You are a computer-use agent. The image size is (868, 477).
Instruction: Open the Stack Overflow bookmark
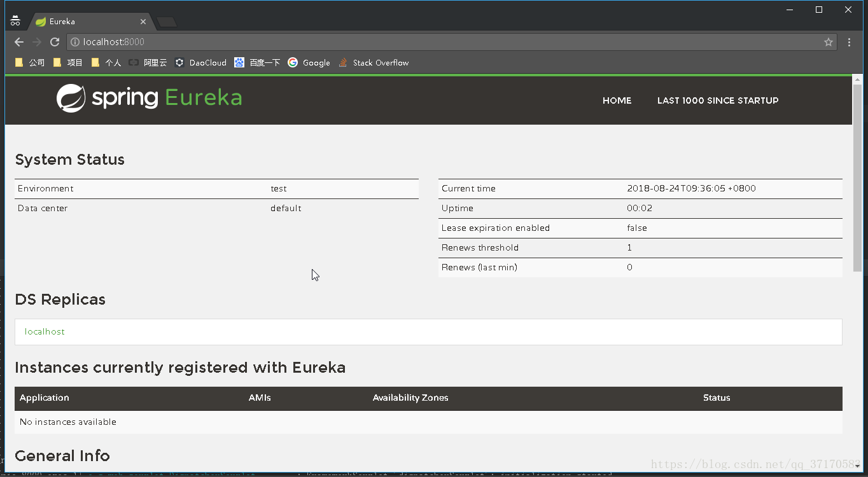[374, 62]
